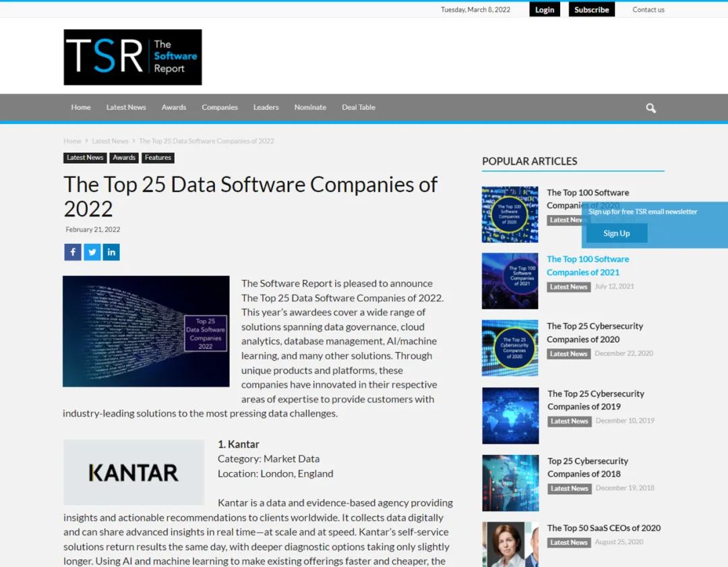Click the Login button

pyautogui.click(x=544, y=9)
